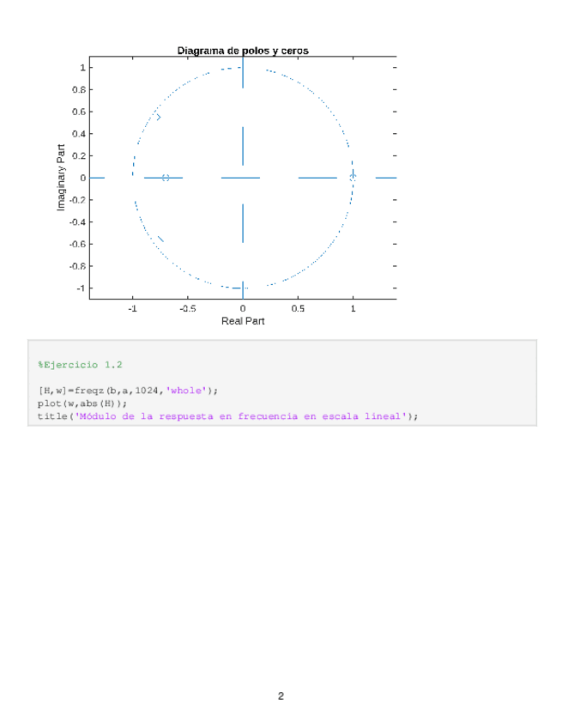Click the 'plot(w,abs(H));' code line
The image size is (562, 728).
[x=82, y=403]
